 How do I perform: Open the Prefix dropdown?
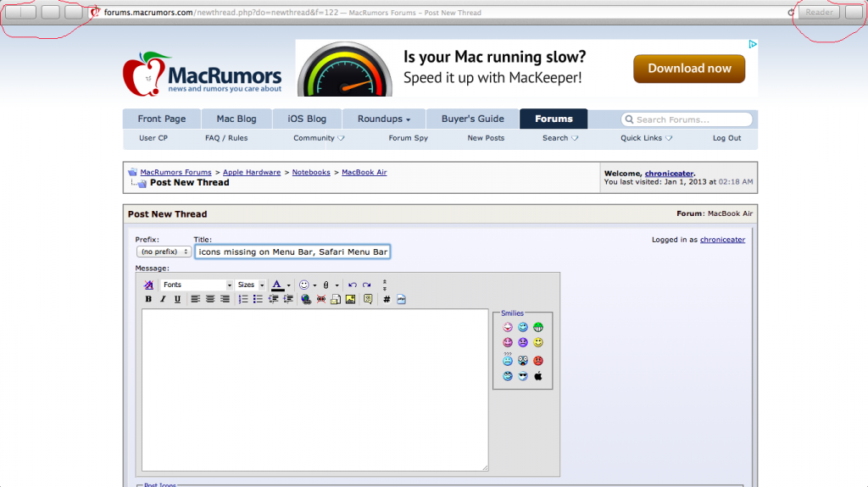(164, 252)
